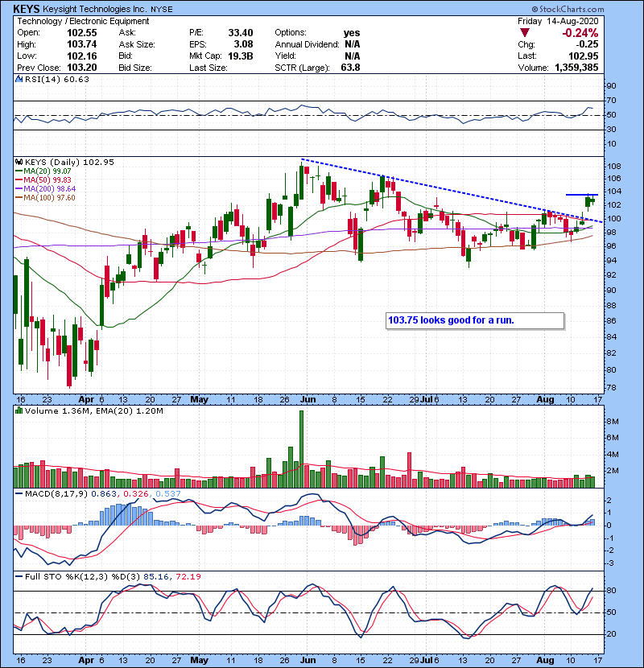Click the EPS value 3.08
The image size is (644, 668).
pyautogui.click(x=243, y=44)
